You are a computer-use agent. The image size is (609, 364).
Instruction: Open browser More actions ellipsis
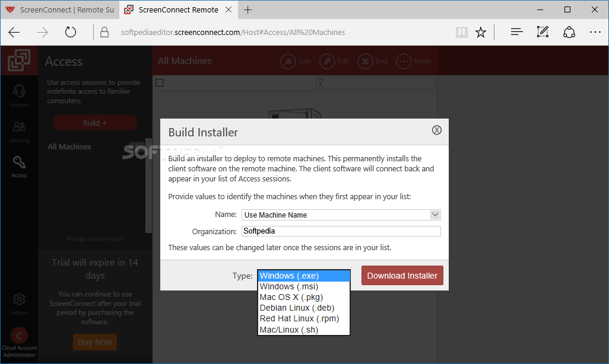(x=595, y=32)
